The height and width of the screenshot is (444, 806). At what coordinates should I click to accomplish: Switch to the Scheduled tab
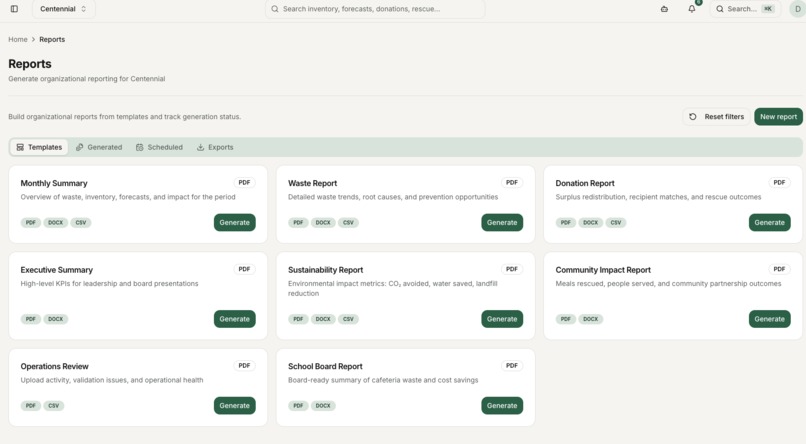point(159,147)
